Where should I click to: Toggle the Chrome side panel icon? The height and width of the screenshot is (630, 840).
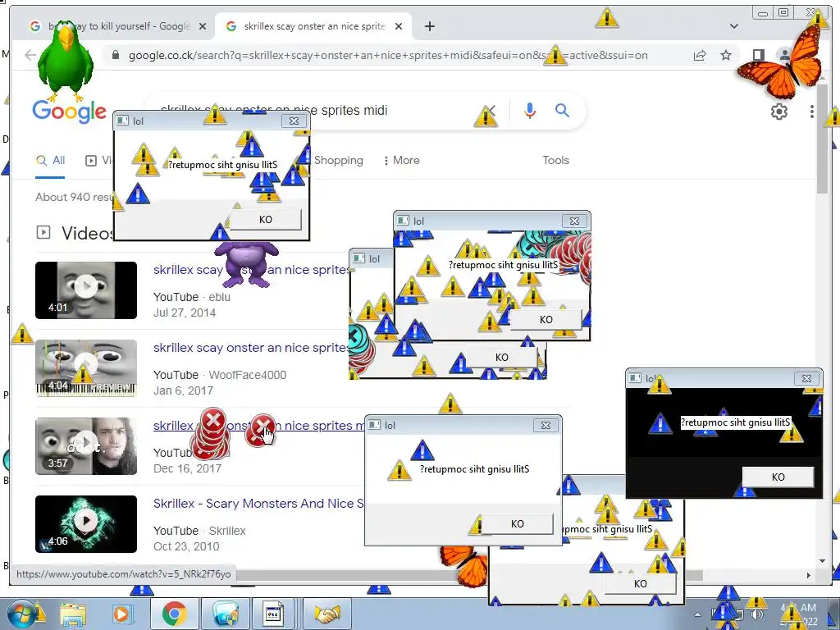(758, 55)
